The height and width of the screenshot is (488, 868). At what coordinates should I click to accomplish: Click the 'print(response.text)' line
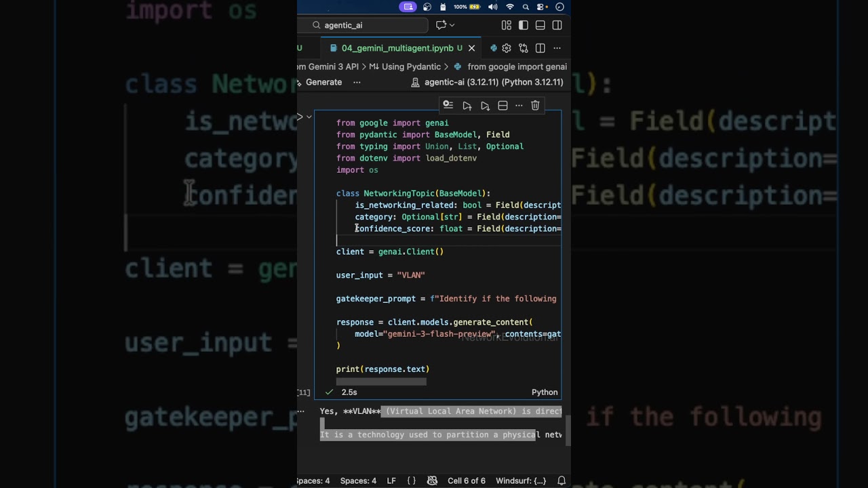pos(382,369)
